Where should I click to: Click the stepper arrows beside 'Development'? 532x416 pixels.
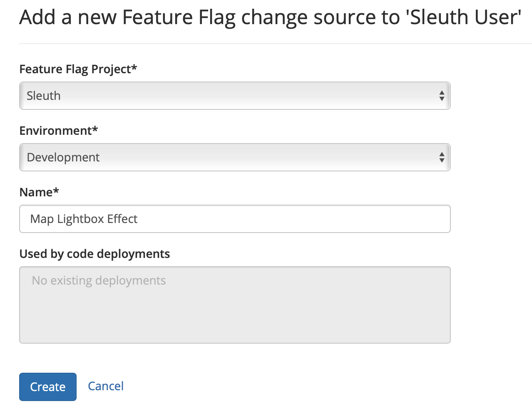coord(442,157)
